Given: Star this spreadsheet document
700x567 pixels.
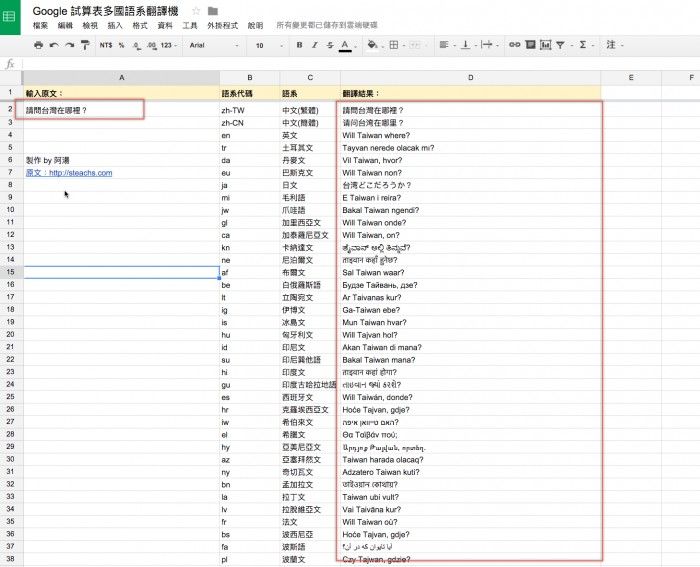Looking at the screenshot, I should coord(196,11).
